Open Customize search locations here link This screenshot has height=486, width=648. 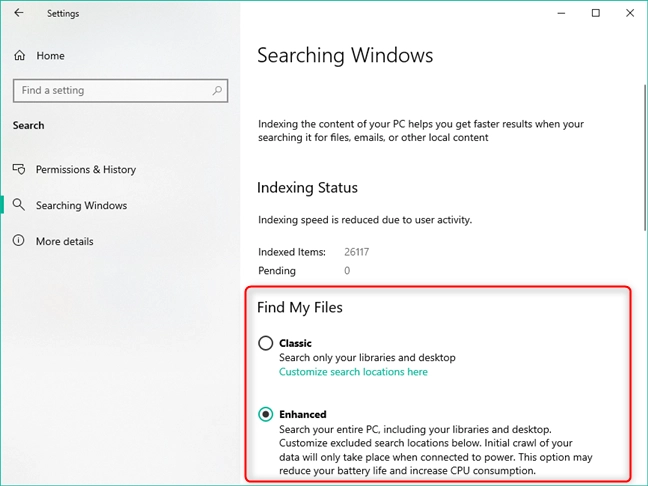point(353,372)
